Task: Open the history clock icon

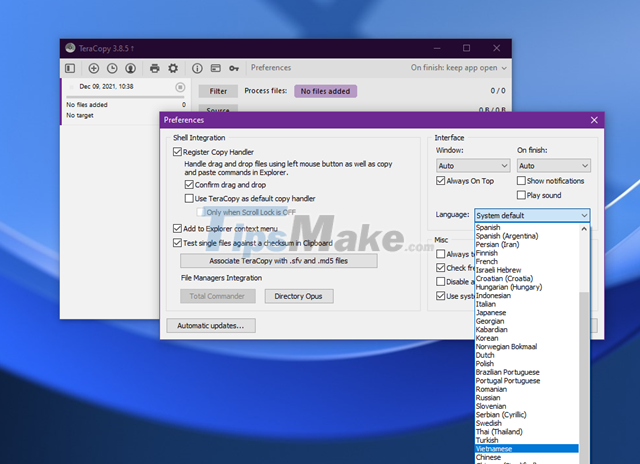Action: point(112,68)
